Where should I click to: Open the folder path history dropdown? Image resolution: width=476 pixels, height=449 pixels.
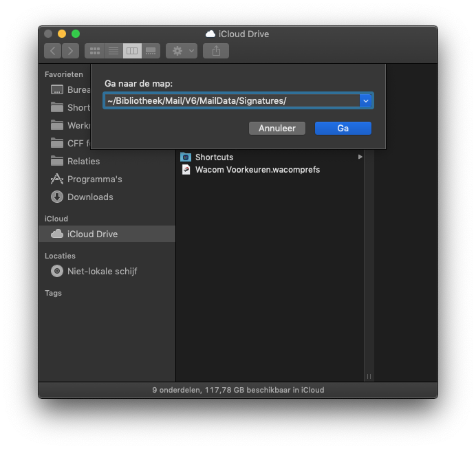pyautogui.click(x=366, y=100)
